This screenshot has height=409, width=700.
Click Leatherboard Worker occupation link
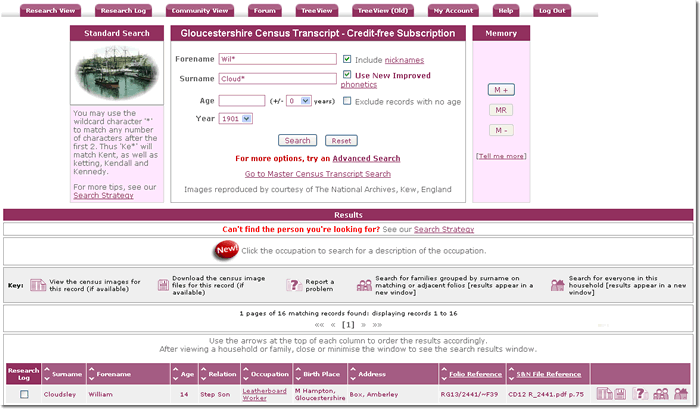(x=264, y=394)
